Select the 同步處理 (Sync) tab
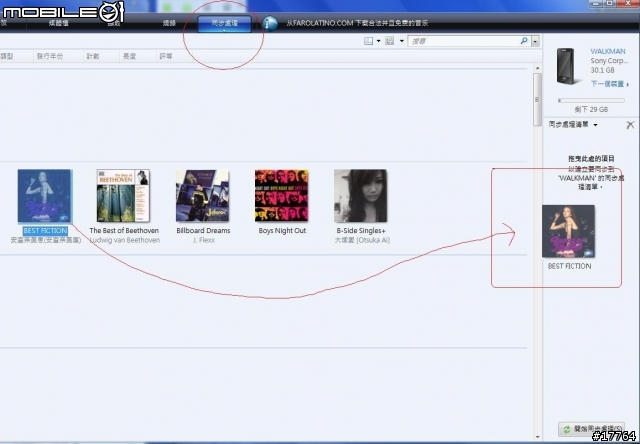This screenshot has height=444, width=640. (x=224, y=23)
